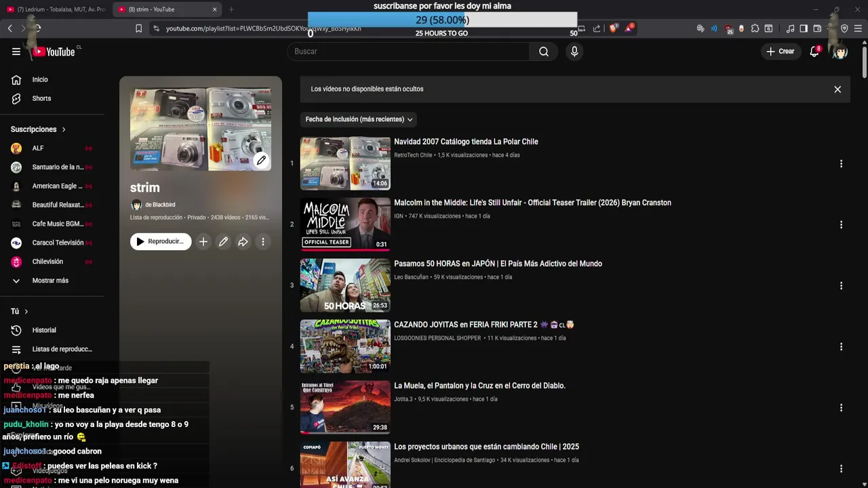Click the Crear button
This screenshot has width=868, height=488.
tap(780, 52)
